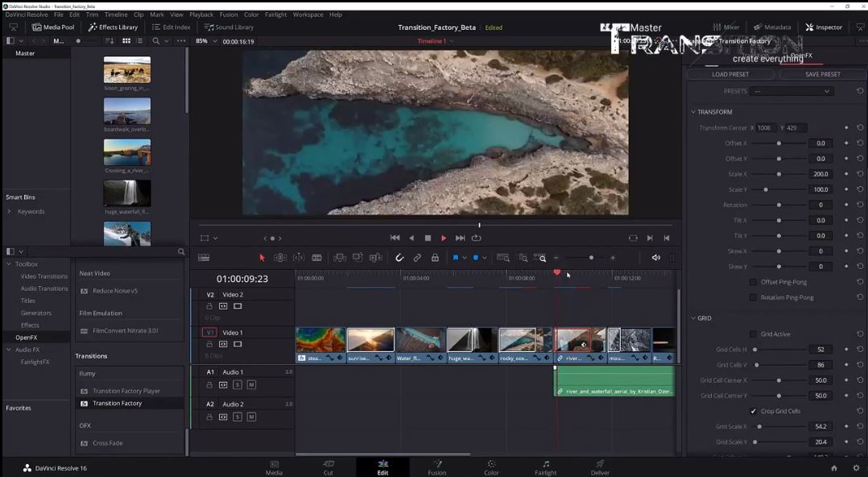This screenshot has width=868, height=477.
Task: Open the Fusion menu in menu bar
Action: pyautogui.click(x=229, y=15)
